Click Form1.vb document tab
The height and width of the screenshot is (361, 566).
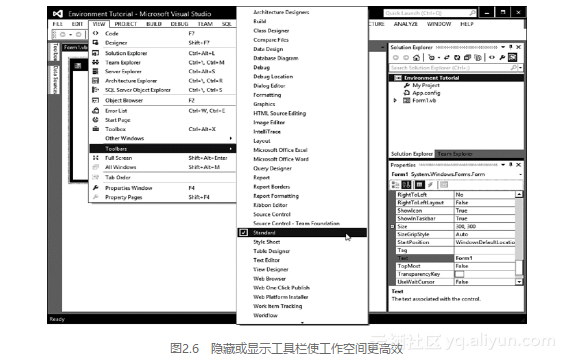tap(75, 47)
